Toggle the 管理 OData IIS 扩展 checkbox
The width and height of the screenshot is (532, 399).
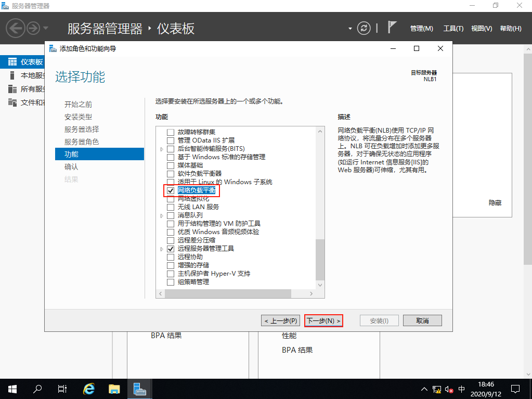pyautogui.click(x=171, y=140)
